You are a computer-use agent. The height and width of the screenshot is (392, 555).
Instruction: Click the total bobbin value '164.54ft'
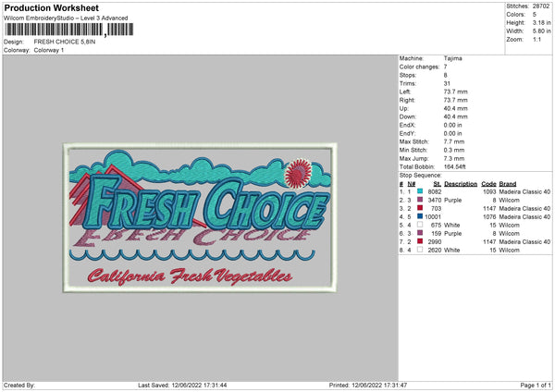454,166
